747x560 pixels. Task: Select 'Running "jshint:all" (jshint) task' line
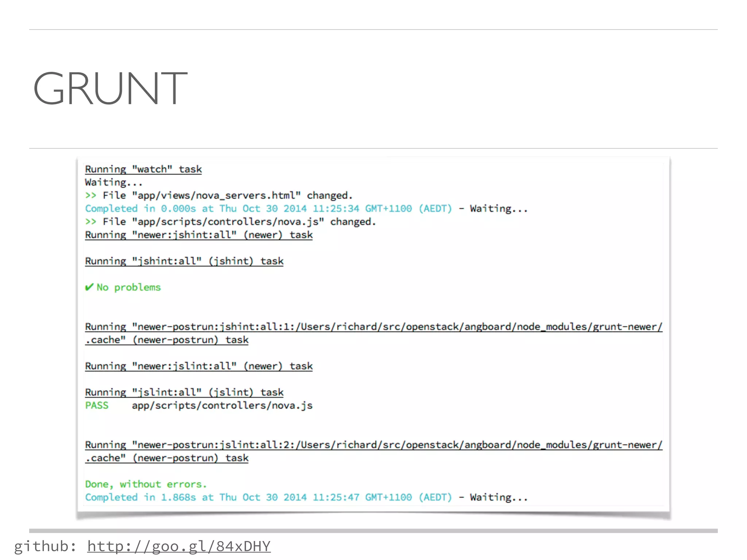(x=184, y=261)
